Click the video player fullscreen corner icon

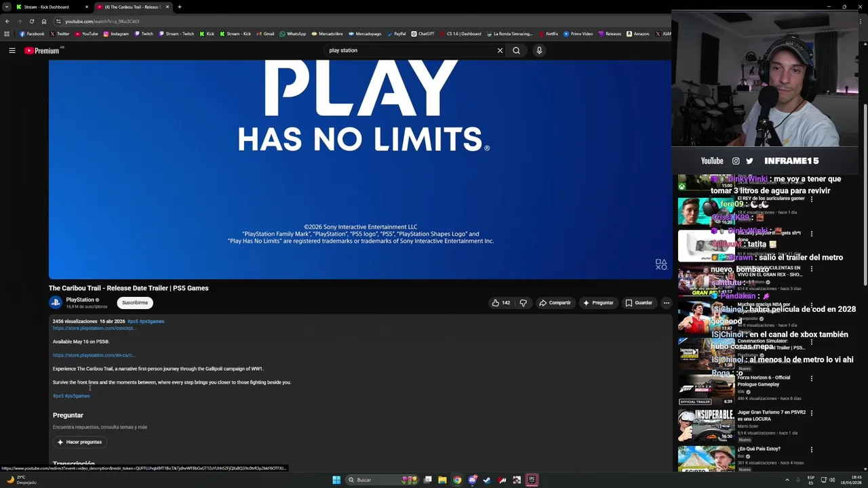click(661, 264)
